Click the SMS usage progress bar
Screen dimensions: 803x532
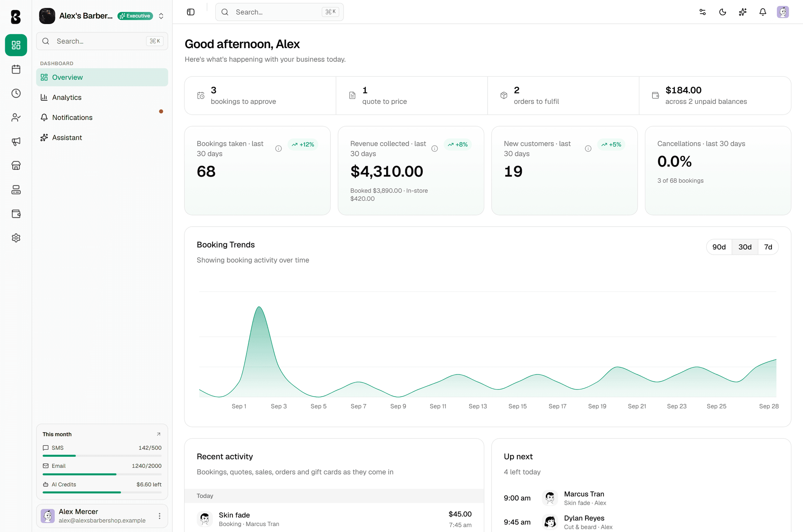coord(102,456)
